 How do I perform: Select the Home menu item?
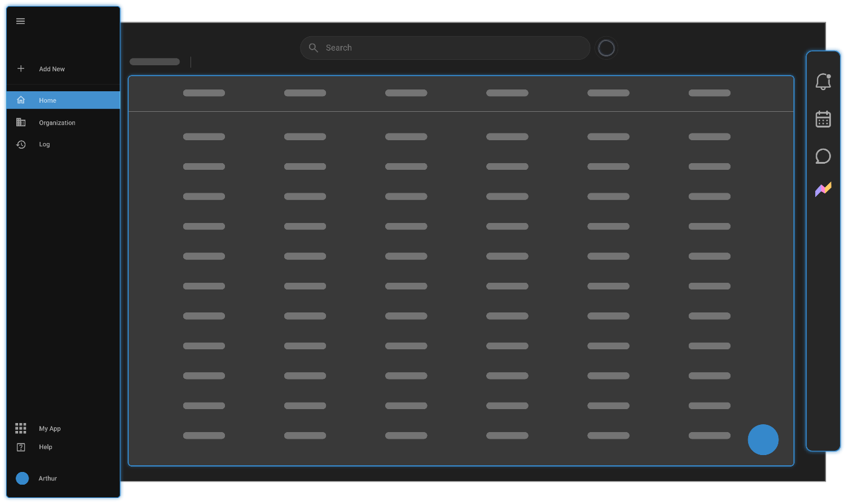(47, 100)
